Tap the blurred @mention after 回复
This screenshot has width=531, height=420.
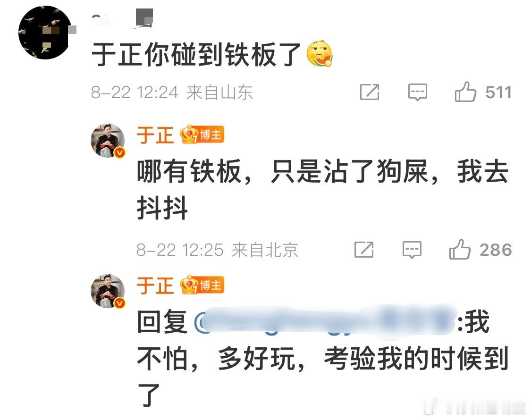pos(325,321)
